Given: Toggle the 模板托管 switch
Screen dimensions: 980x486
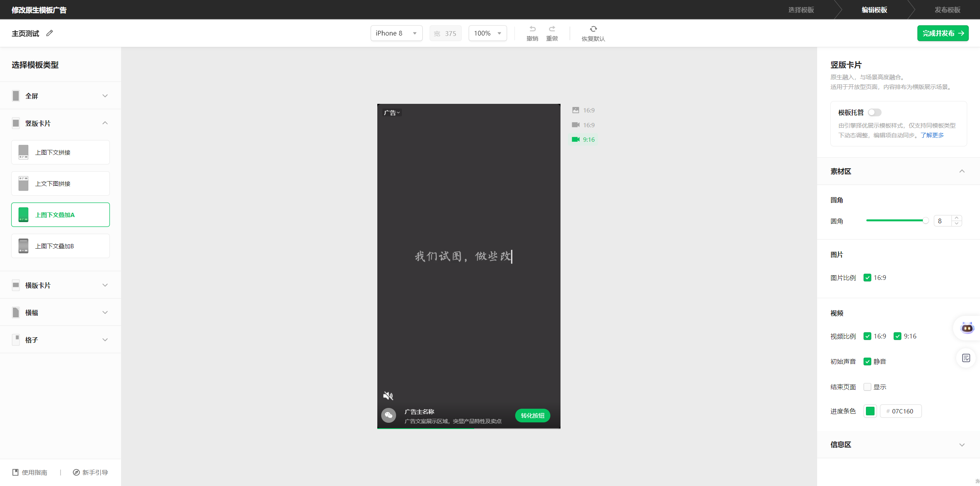Looking at the screenshot, I should pos(875,112).
